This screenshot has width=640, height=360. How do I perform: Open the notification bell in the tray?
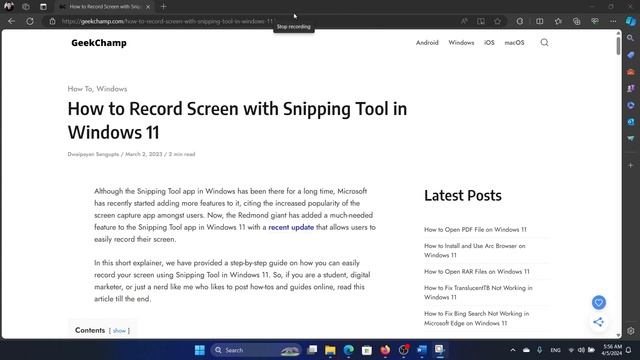[629, 350]
